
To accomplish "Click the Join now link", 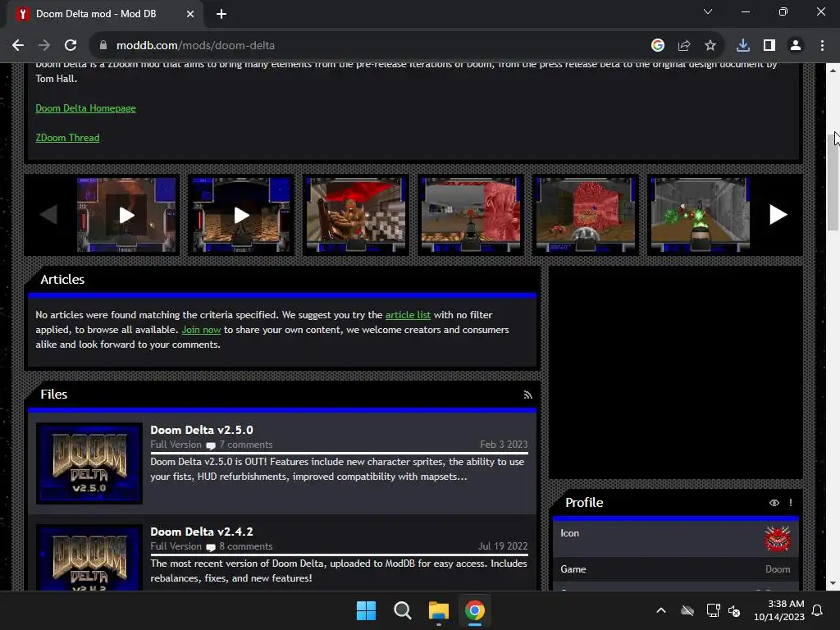I will pos(201,330).
